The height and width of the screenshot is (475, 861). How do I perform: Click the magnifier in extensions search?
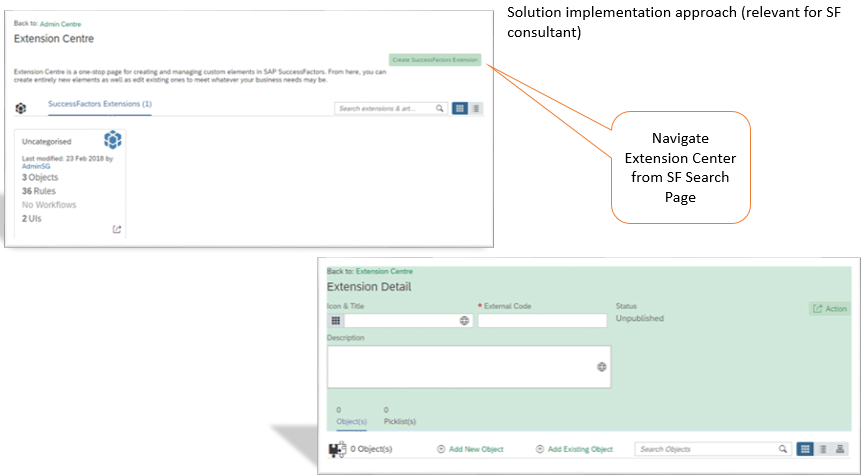440,109
